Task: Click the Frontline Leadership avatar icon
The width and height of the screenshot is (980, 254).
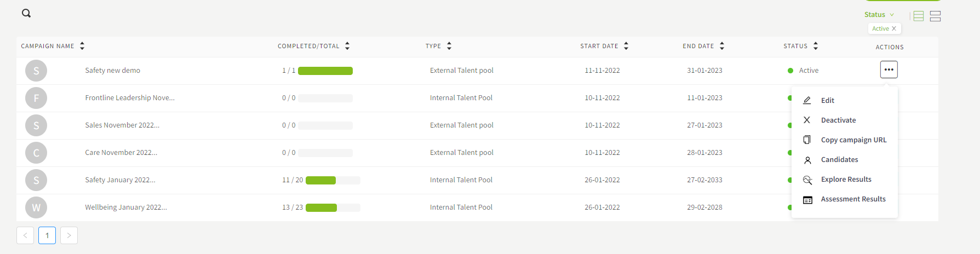Action: click(x=36, y=98)
